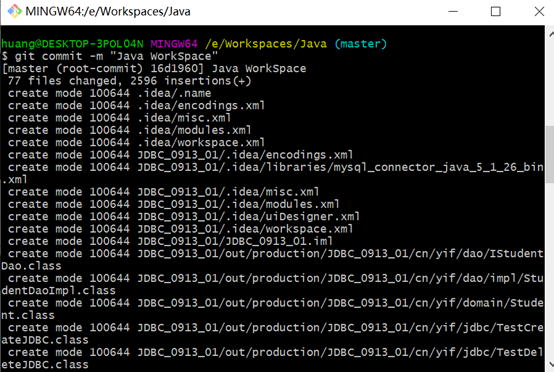Screen dimensions: 554x372
Task: Click the wrapped 'nt.class' text
Action: tap(28, 316)
